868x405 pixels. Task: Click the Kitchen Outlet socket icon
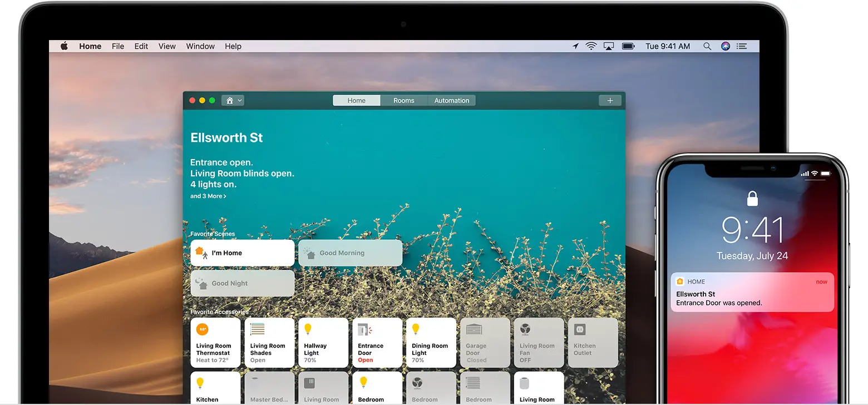(580, 329)
